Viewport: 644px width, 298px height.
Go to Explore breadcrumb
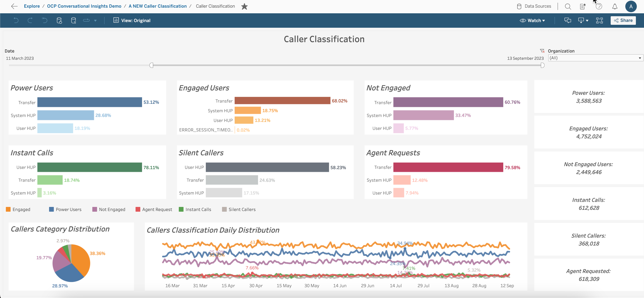point(32,6)
